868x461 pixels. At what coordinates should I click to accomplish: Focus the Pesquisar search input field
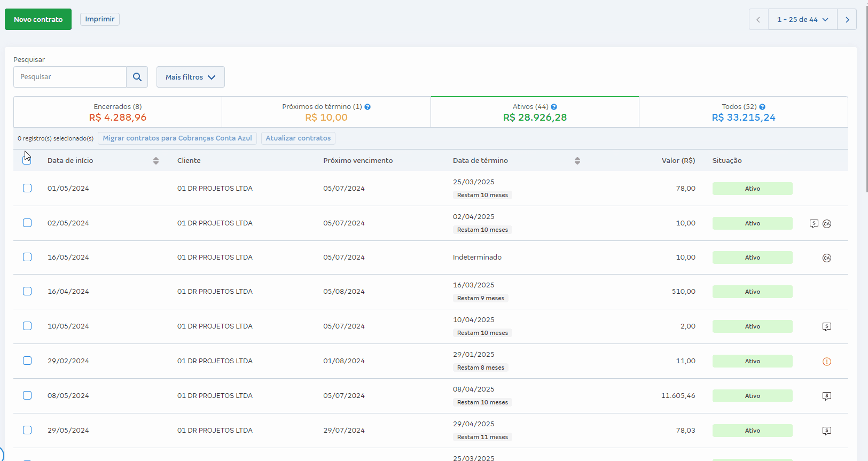pos(70,77)
